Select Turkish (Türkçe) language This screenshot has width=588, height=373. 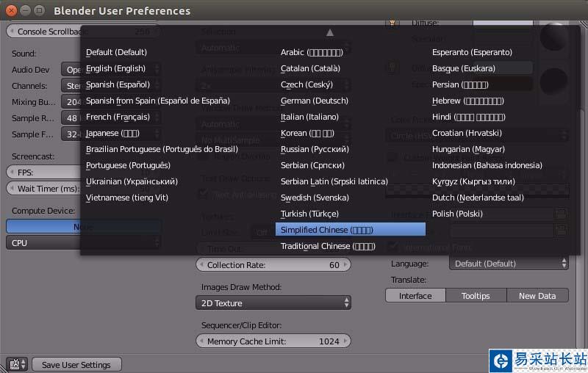click(309, 214)
